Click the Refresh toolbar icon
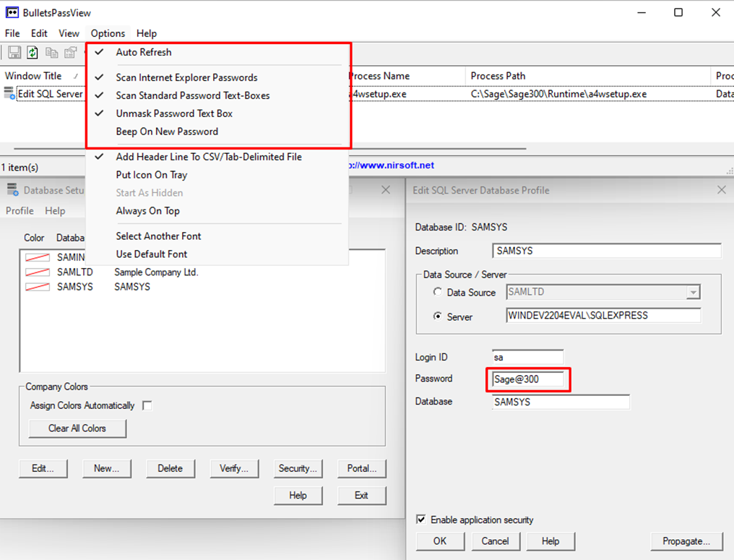734x560 pixels. click(x=33, y=52)
